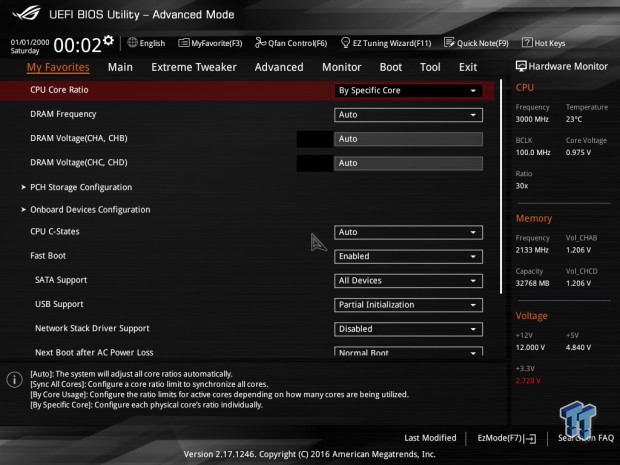The width and height of the screenshot is (620, 465).
Task: Go to the Monitor tab
Action: (342, 67)
